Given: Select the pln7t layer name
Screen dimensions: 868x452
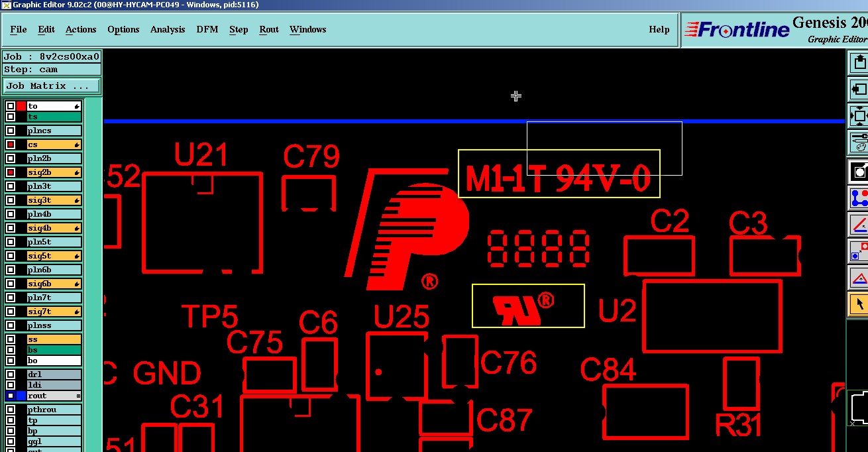Looking at the screenshot, I should coord(54,298).
